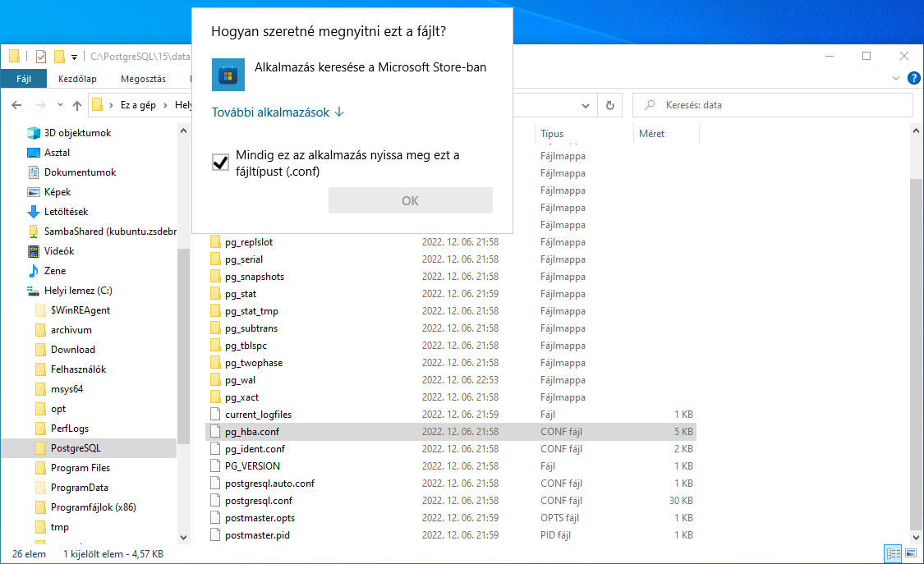Select the PostgreSQL folder in tree
This screenshot has height=564, width=924.
coord(76,448)
